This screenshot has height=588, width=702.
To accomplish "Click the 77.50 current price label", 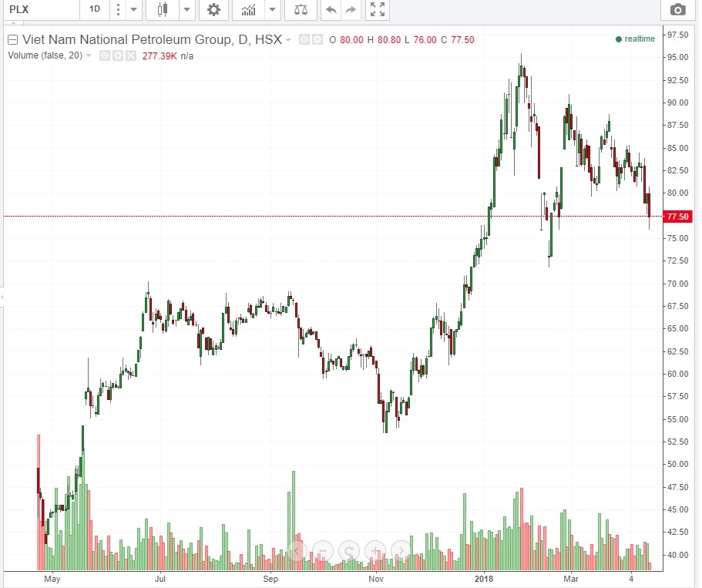I will pyautogui.click(x=677, y=217).
